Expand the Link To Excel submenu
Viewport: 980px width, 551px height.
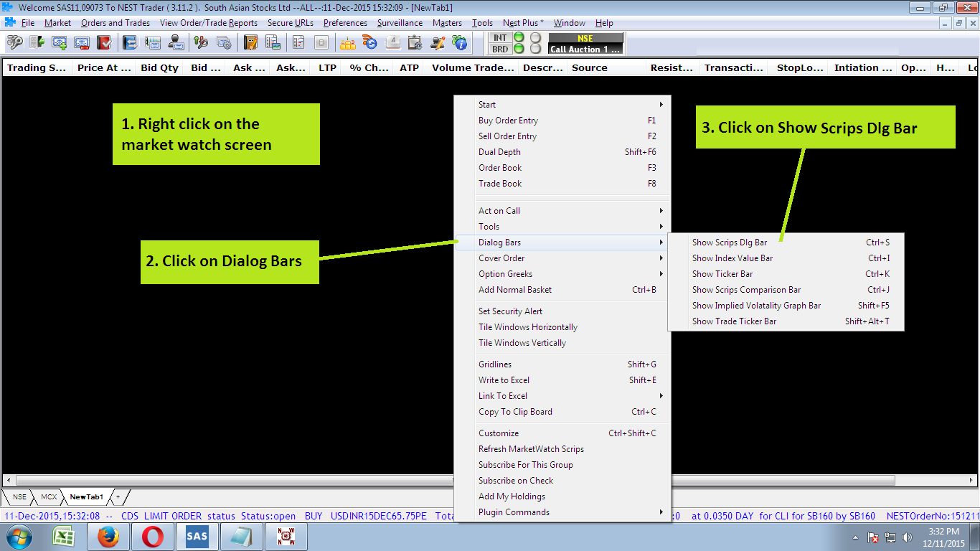coord(563,396)
